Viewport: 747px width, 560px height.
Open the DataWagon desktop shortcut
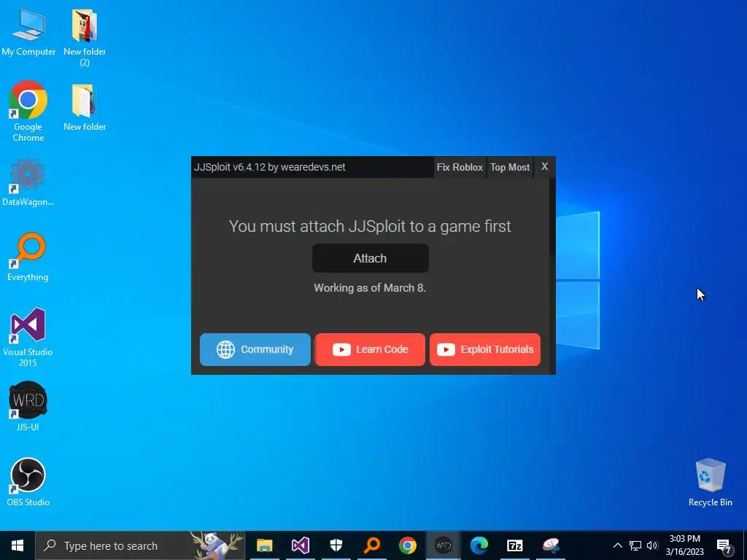pos(28,183)
